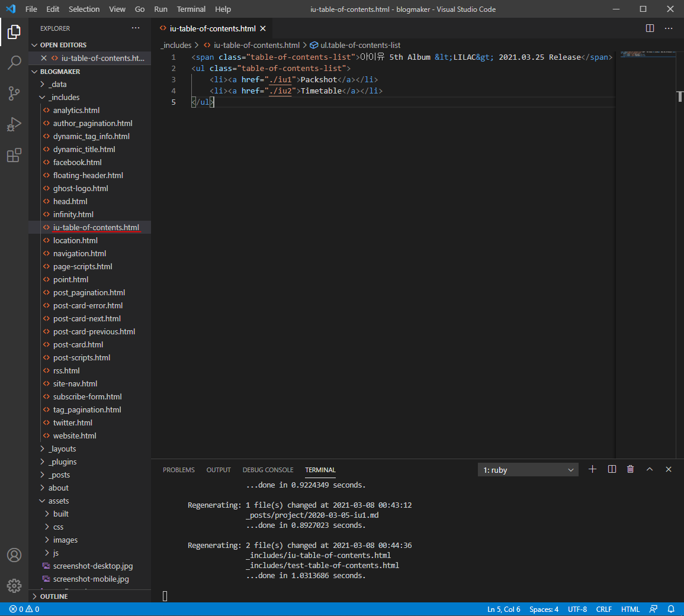Open the Terminal menu
Screen dimensions: 684x616
(191, 9)
